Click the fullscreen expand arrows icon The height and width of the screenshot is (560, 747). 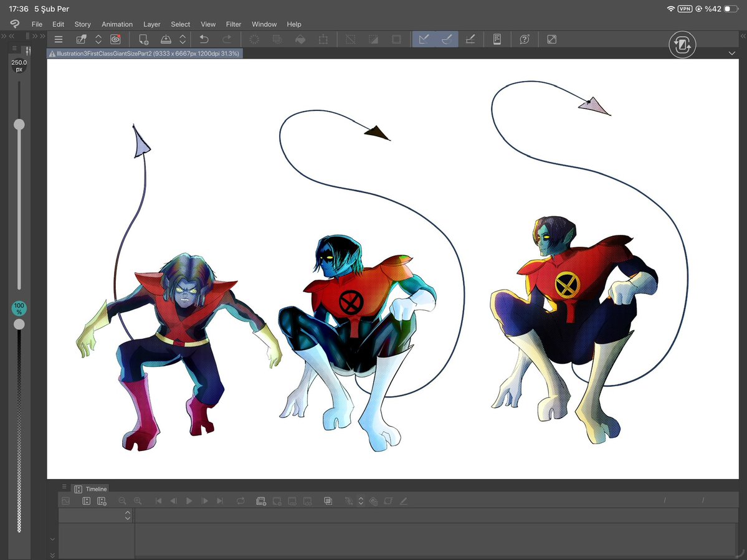551,39
